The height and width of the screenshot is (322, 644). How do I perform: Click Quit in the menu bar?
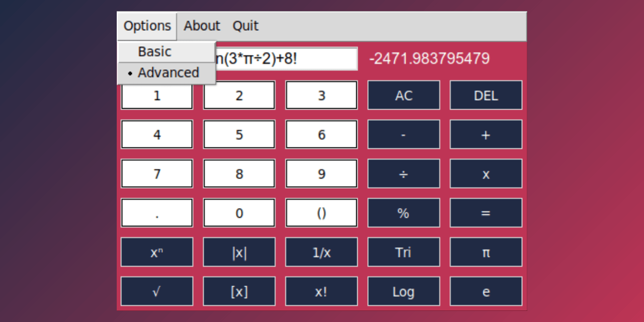[x=245, y=26]
